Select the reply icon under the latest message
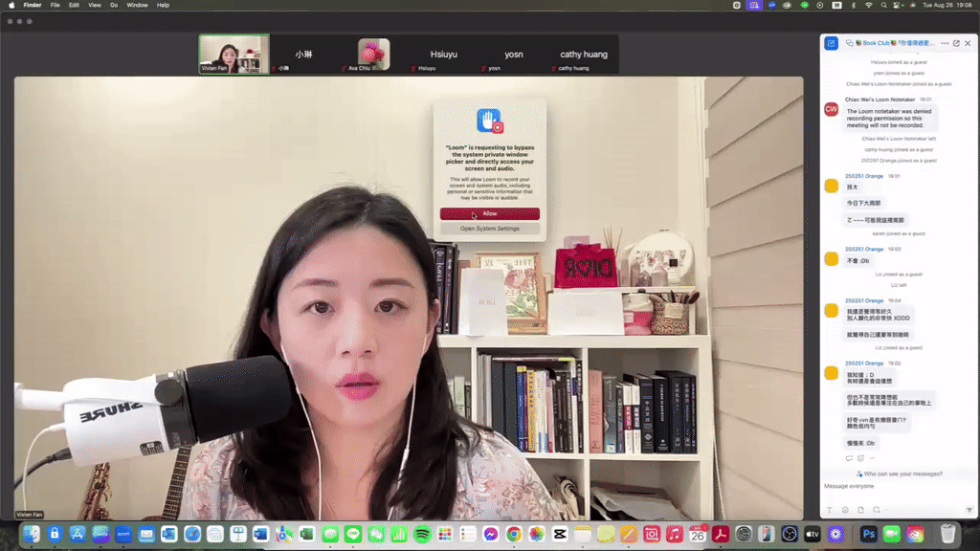 click(x=850, y=458)
